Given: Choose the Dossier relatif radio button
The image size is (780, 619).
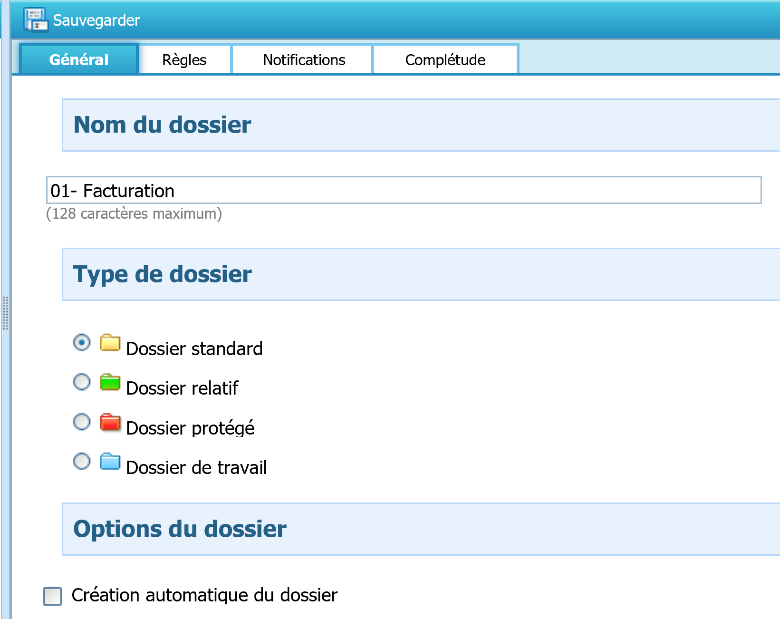Looking at the screenshot, I should pyautogui.click(x=82, y=382).
